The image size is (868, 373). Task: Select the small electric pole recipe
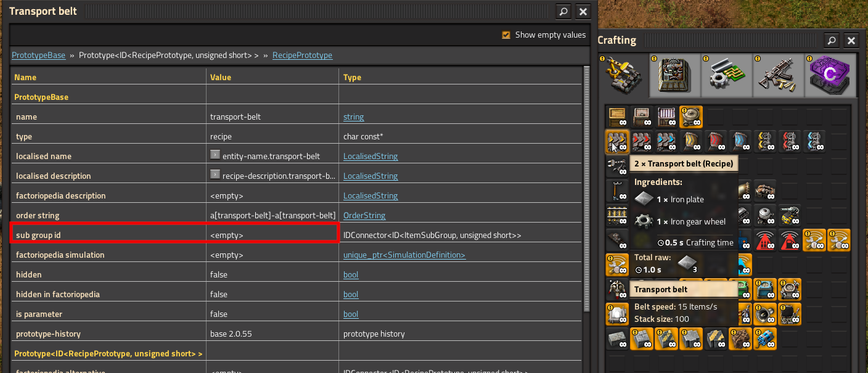(x=617, y=191)
